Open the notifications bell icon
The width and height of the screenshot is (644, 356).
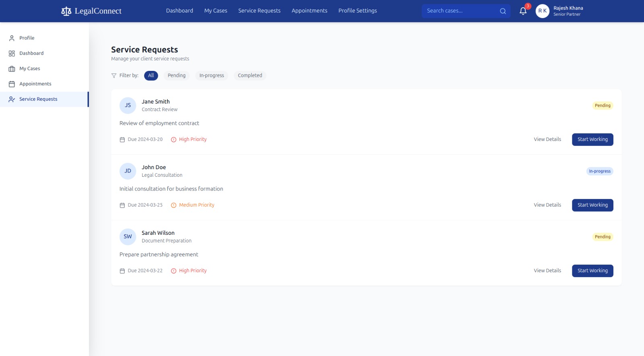(523, 11)
